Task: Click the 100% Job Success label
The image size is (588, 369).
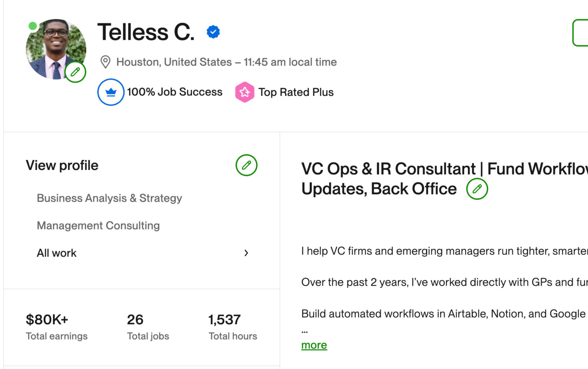Action: pos(174,92)
